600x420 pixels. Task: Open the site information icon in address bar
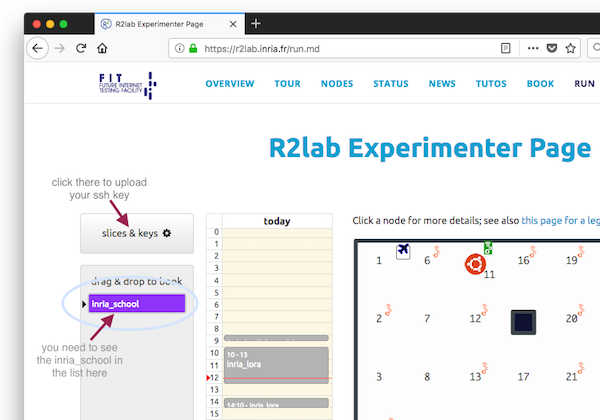coord(179,48)
